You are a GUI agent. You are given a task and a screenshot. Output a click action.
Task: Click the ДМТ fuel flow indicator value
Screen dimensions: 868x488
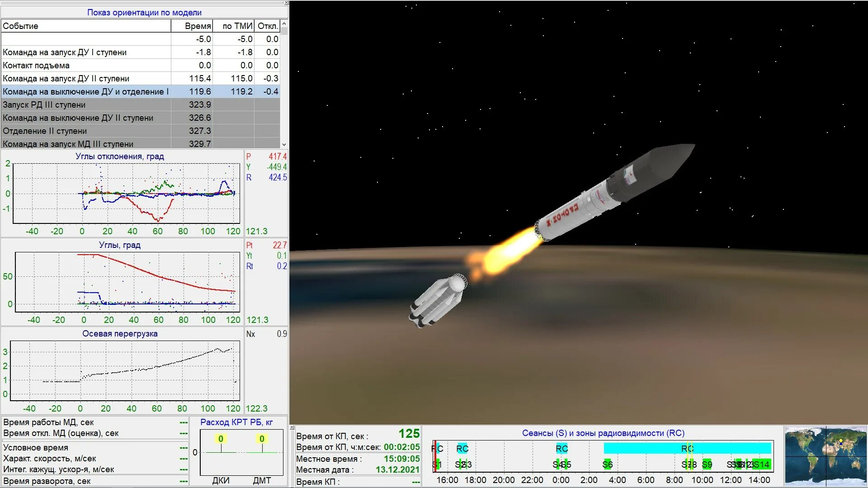click(x=262, y=439)
